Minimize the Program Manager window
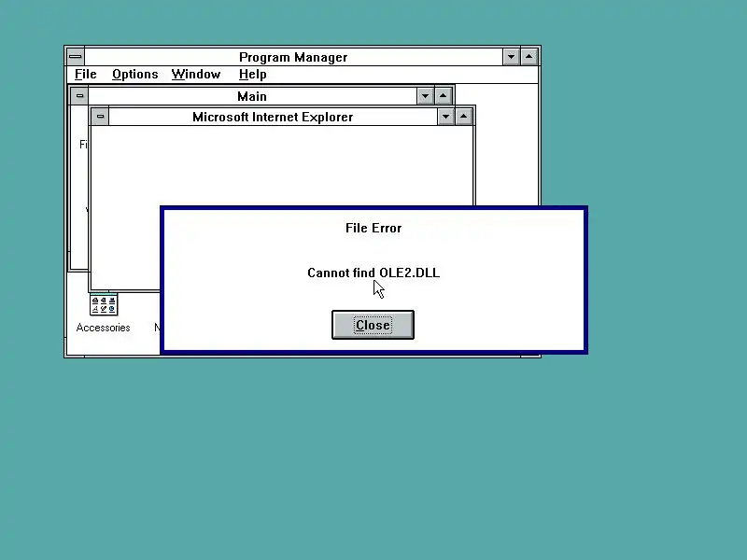This screenshot has width=747, height=560. tap(511, 57)
